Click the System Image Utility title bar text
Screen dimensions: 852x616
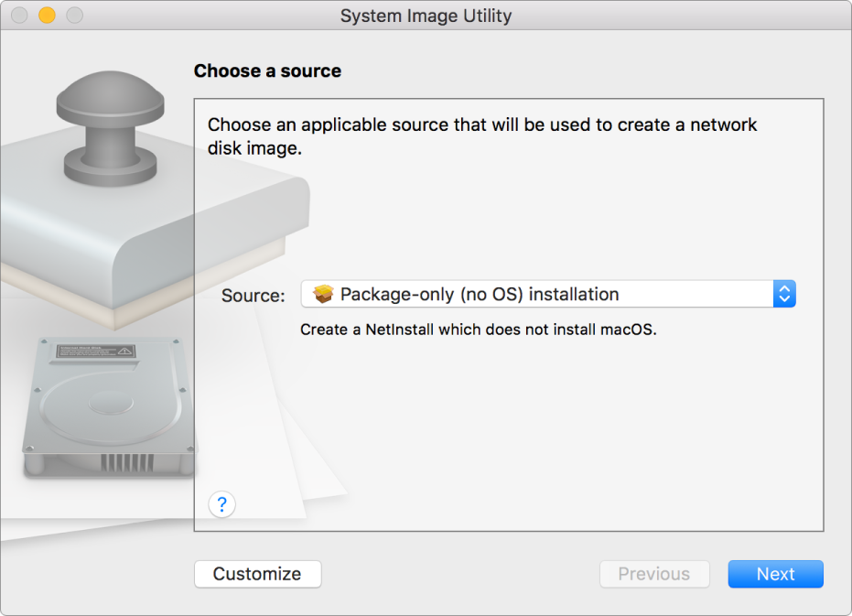tap(426, 16)
